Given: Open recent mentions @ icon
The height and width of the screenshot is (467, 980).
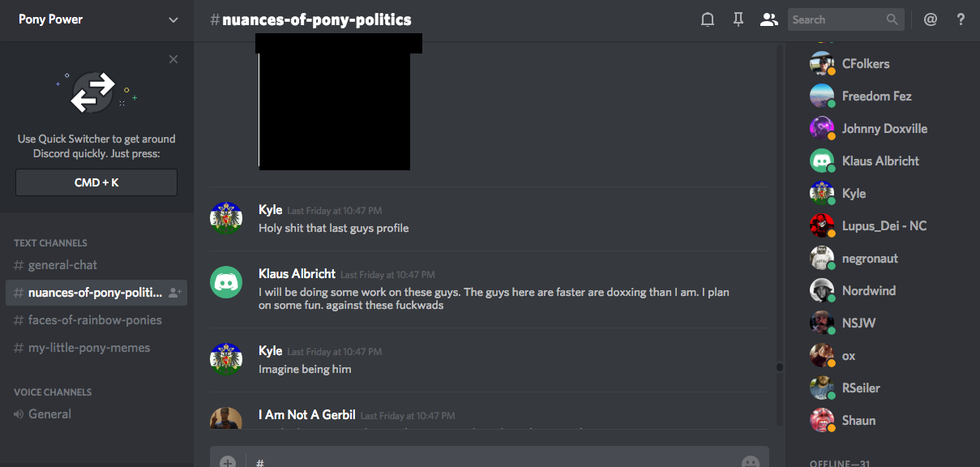Looking at the screenshot, I should coord(930,19).
